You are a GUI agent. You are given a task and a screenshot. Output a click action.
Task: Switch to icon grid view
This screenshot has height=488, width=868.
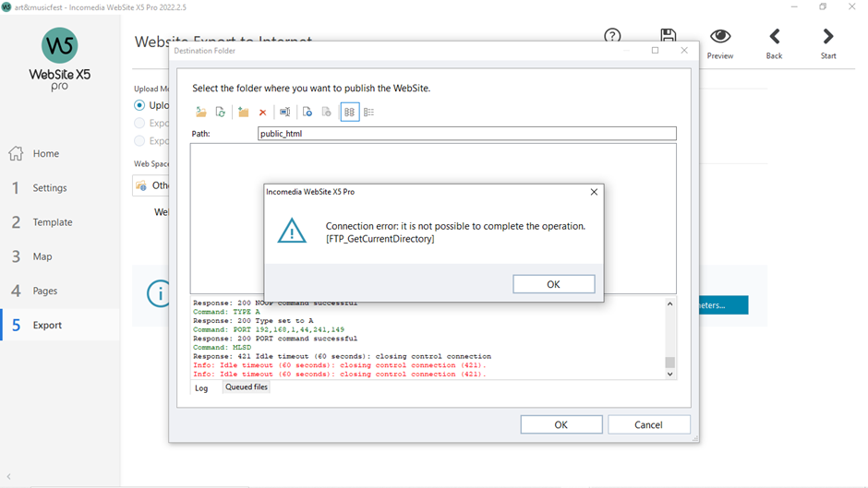349,113
